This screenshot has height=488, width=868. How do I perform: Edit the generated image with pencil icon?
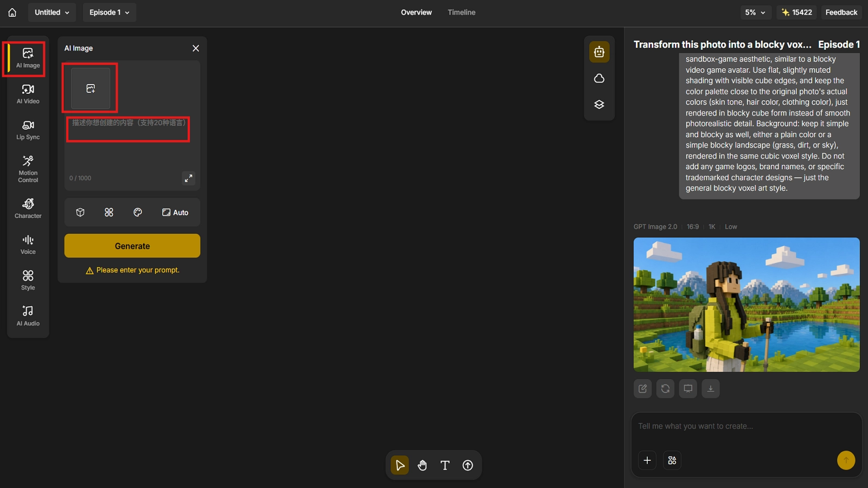[x=643, y=389]
